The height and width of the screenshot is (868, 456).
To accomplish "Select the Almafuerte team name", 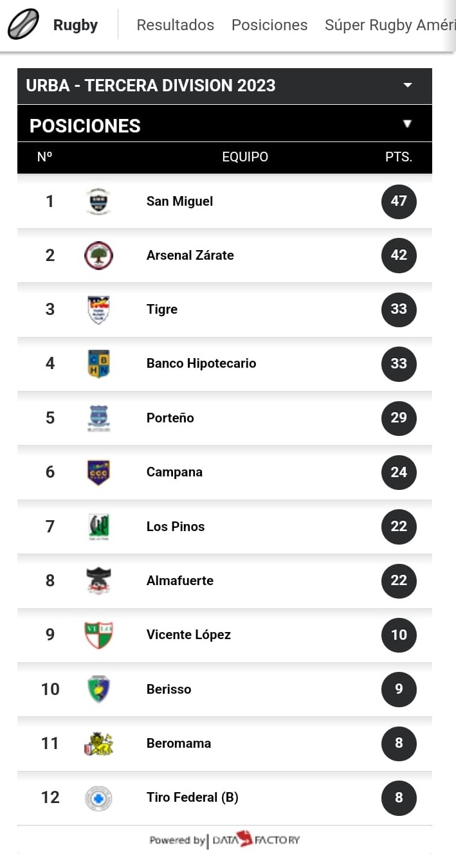I will click(180, 581).
